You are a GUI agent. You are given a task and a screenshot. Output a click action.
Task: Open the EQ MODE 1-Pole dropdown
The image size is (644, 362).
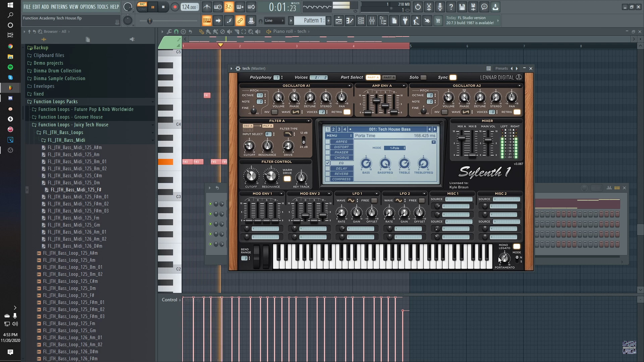point(395,148)
